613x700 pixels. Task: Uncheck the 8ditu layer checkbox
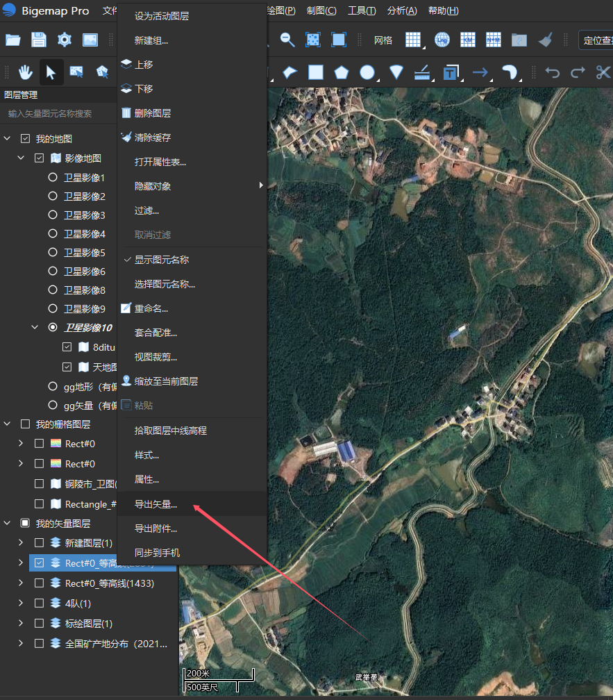pos(67,347)
